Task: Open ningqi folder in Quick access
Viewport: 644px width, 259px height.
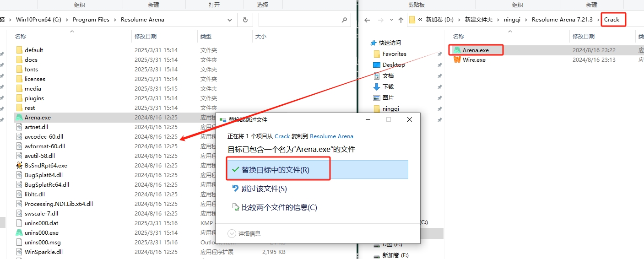Action: click(390, 108)
